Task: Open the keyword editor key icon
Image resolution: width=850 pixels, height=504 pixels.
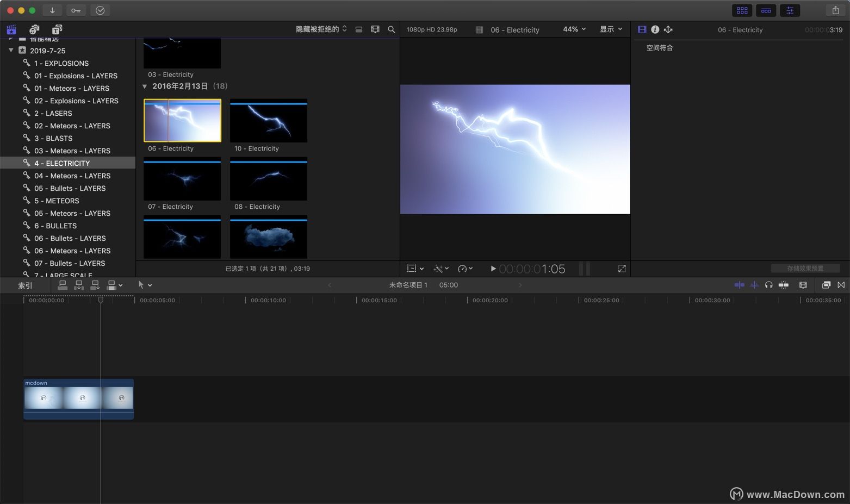Action: (76, 10)
